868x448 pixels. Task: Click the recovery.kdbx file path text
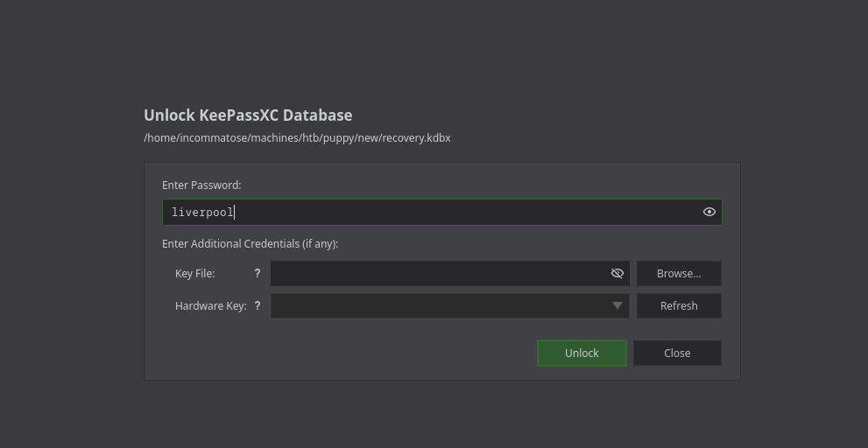(x=297, y=138)
